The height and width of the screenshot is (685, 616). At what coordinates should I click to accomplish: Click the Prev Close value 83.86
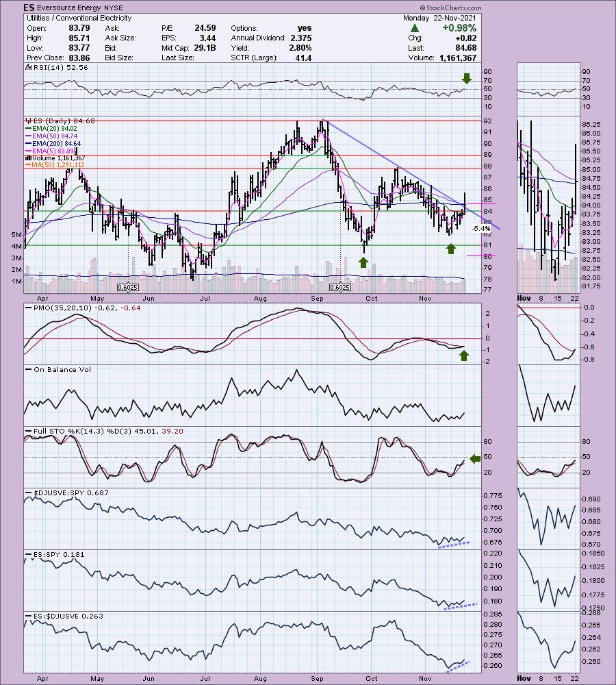click(x=79, y=58)
